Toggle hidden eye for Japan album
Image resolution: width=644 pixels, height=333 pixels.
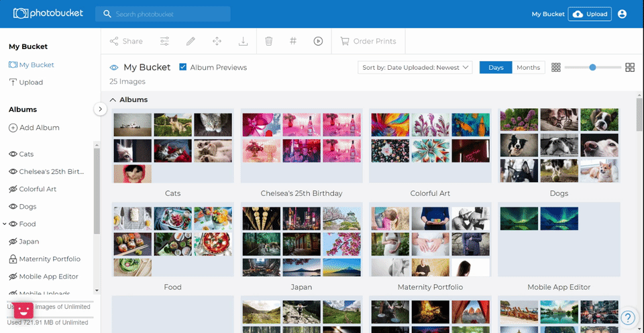(13, 242)
